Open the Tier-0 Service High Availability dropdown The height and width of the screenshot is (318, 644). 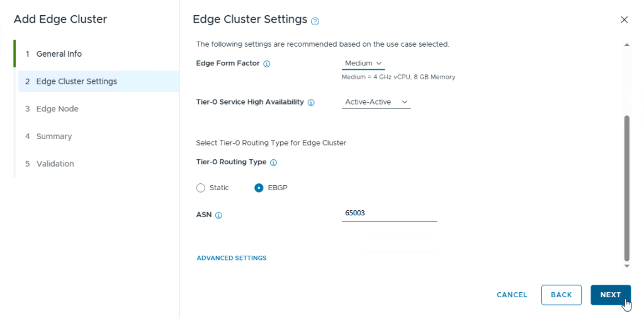376,102
